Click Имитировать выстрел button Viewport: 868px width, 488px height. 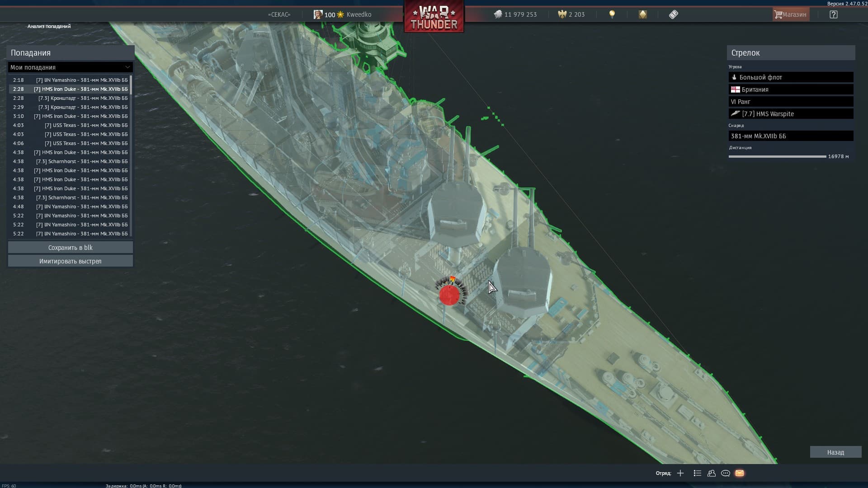click(71, 261)
